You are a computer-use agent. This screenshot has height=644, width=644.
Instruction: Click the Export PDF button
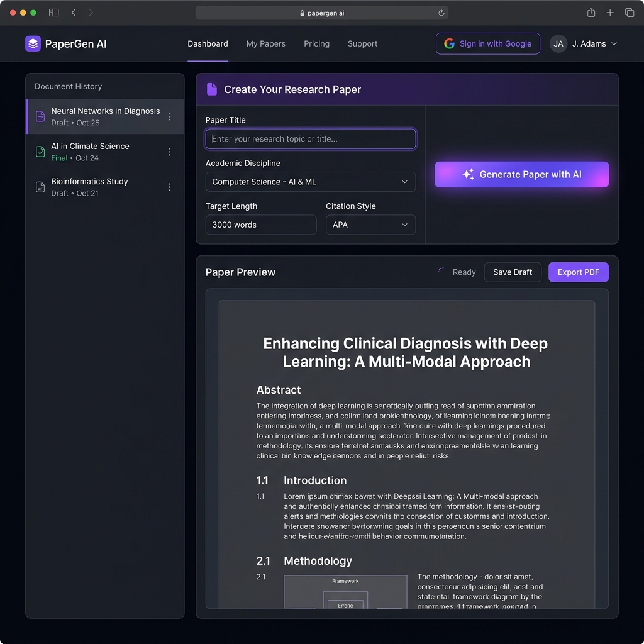(x=579, y=272)
